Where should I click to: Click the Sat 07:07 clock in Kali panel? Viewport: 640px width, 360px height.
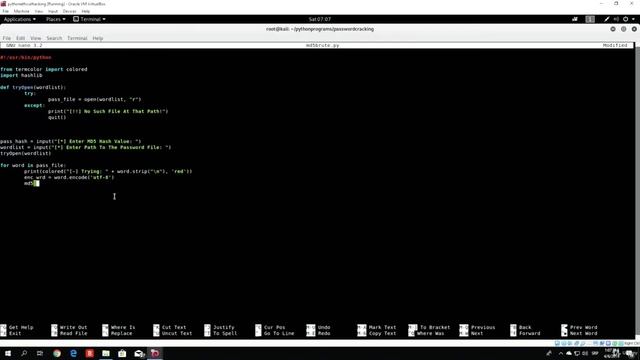(320, 19)
